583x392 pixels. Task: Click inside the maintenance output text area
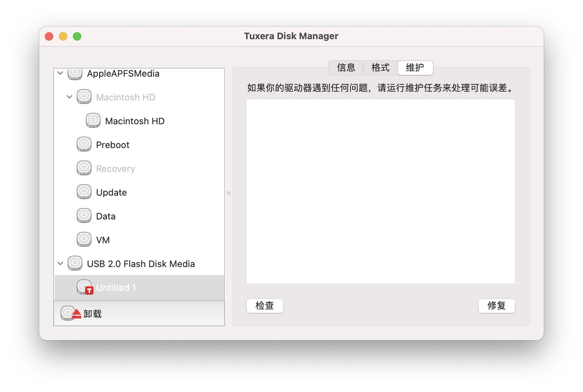pos(381,191)
